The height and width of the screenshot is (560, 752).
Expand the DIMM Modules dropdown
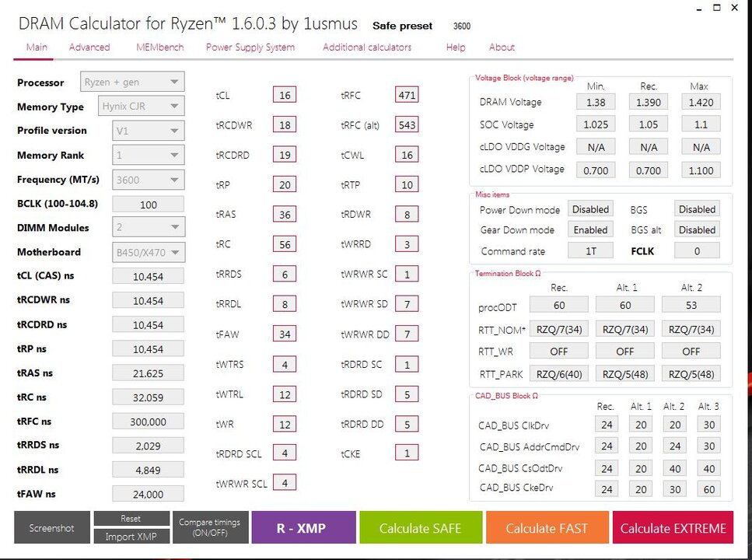click(x=149, y=227)
